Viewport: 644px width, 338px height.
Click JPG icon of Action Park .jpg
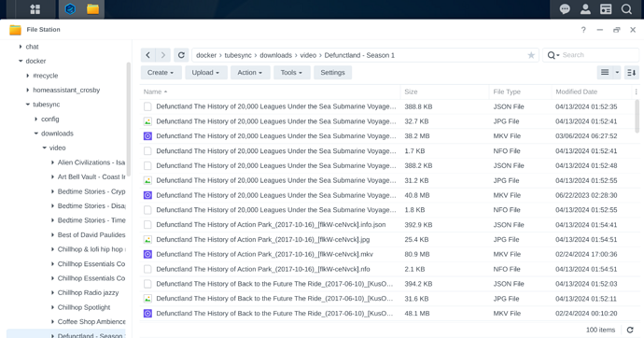coord(147,239)
